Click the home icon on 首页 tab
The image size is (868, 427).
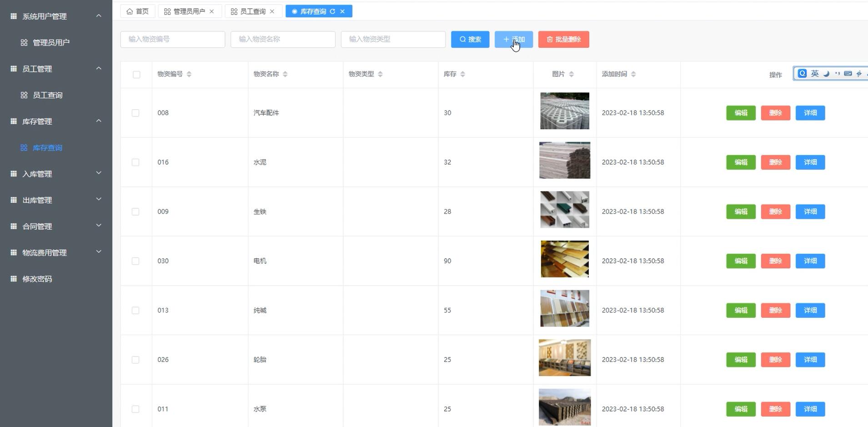(x=130, y=11)
